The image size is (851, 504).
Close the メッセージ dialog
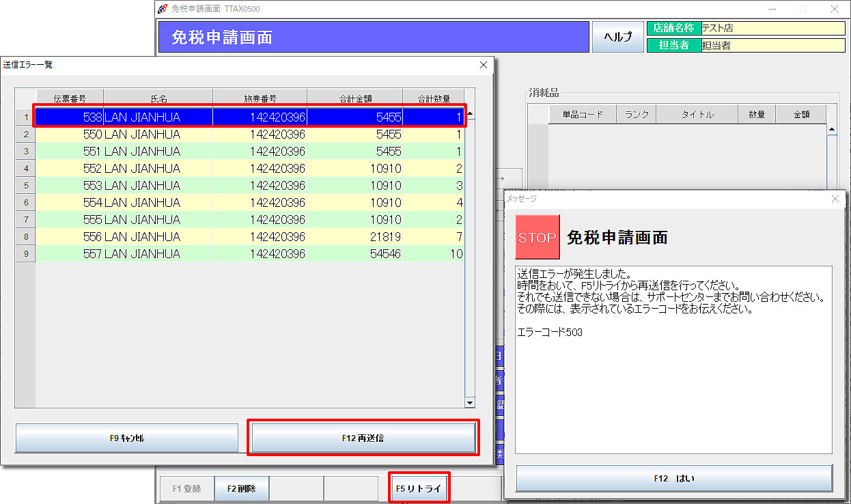[x=835, y=199]
